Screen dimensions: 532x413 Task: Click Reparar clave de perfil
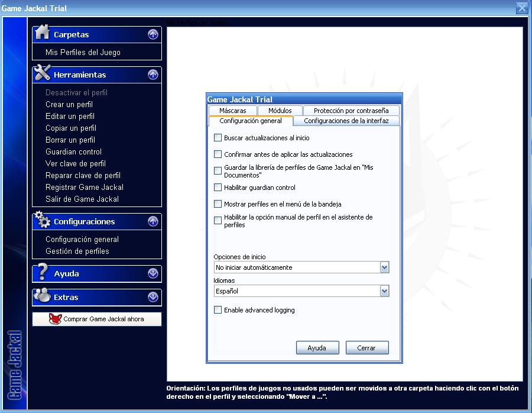pyautogui.click(x=83, y=176)
